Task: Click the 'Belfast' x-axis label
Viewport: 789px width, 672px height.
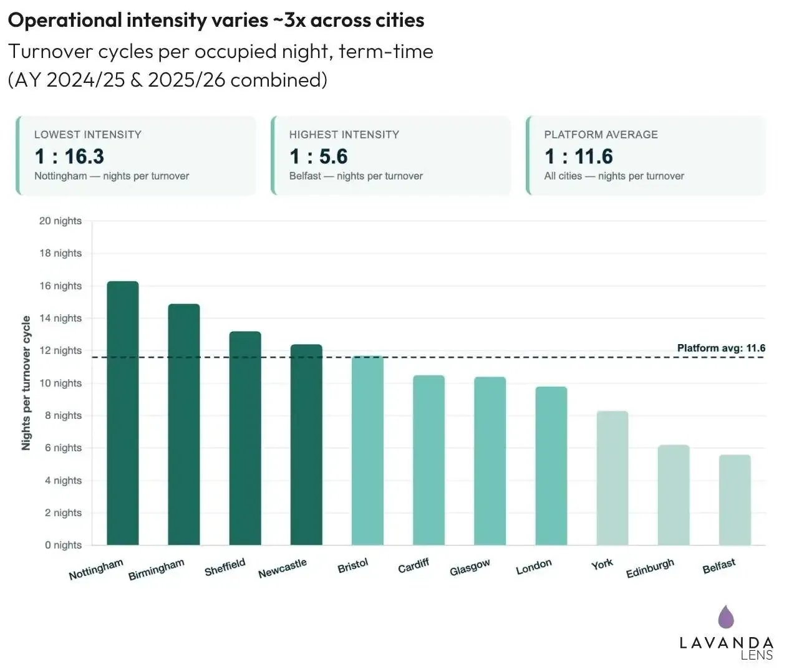Action: point(719,567)
